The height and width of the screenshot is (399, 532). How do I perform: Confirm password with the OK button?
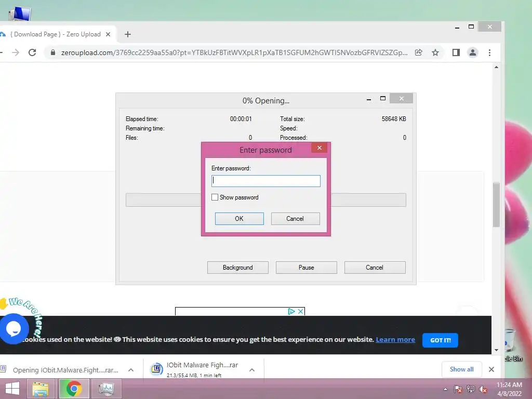click(239, 219)
